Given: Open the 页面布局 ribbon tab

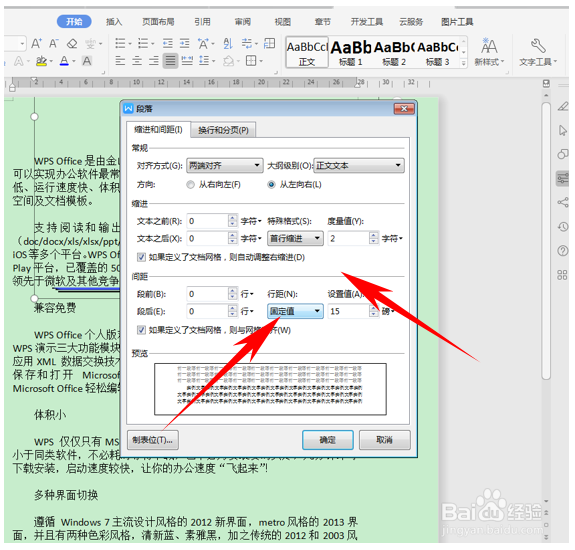Looking at the screenshot, I should pos(158,22).
